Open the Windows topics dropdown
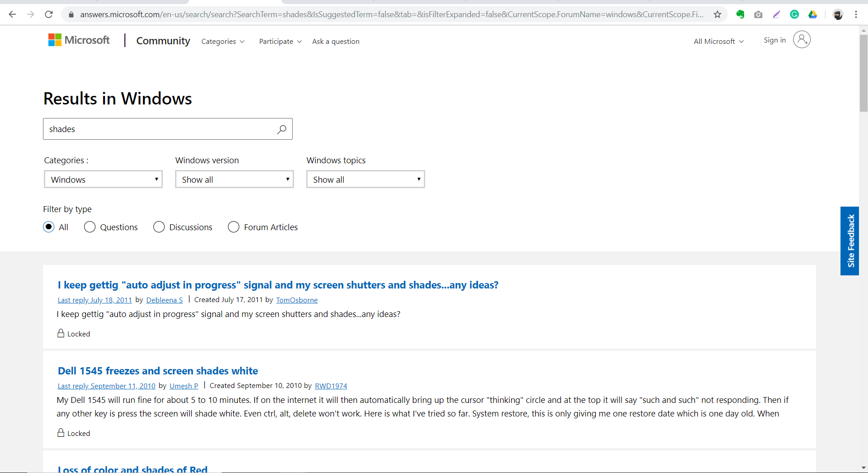The height and width of the screenshot is (473, 868). tap(365, 179)
